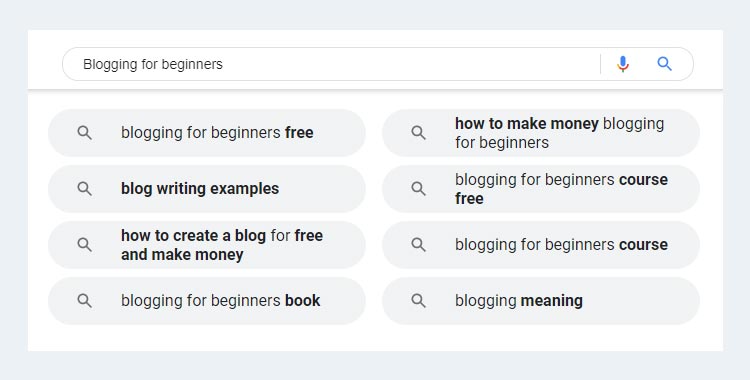Open 'blog writing examples' suggestion
The width and height of the screenshot is (750, 380).
pyautogui.click(x=207, y=189)
